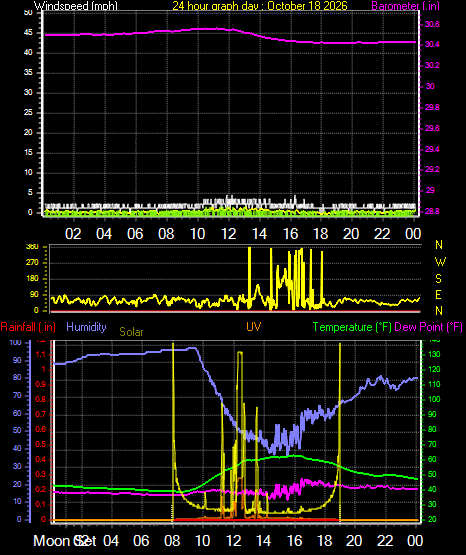
Task: Click hour 04 under the bottom graph
Action: point(111,541)
